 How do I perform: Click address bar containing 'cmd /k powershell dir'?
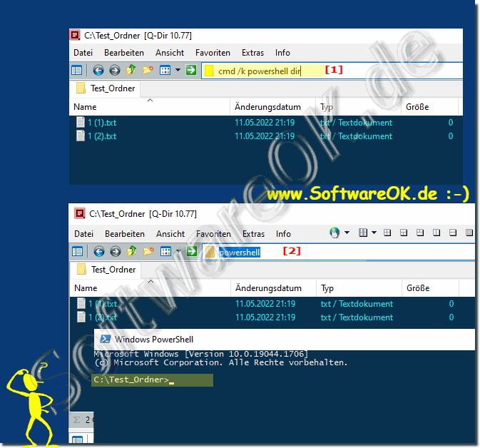(x=332, y=71)
